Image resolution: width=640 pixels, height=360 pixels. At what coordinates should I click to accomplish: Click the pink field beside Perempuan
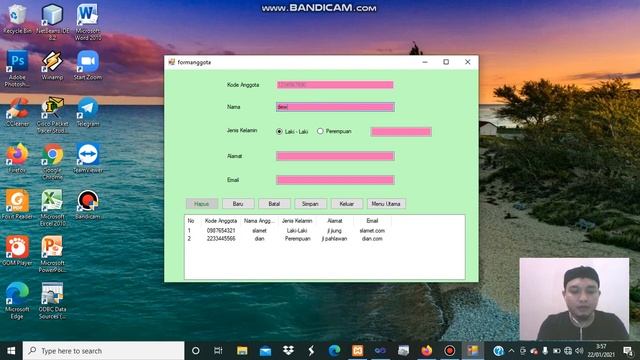pyautogui.click(x=401, y=131)
